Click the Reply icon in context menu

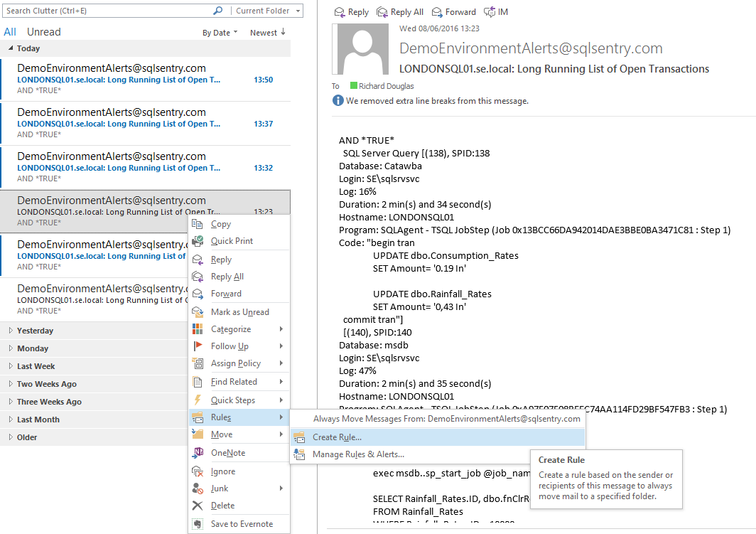coord(198,260)
